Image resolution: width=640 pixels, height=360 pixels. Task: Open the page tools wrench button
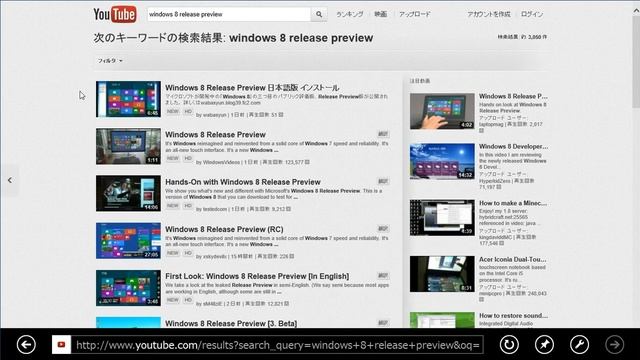(579, 345)
